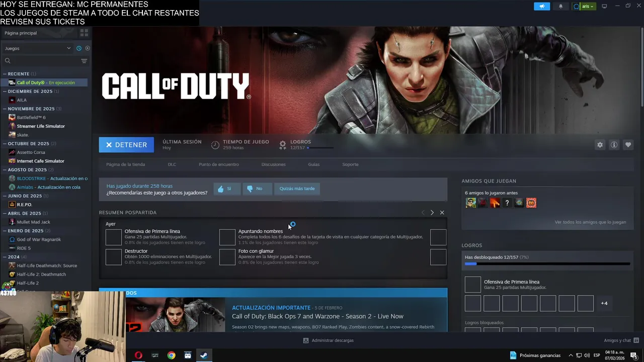
Task: Go to next post-game summary arrow
Action: tap(432, 213)
